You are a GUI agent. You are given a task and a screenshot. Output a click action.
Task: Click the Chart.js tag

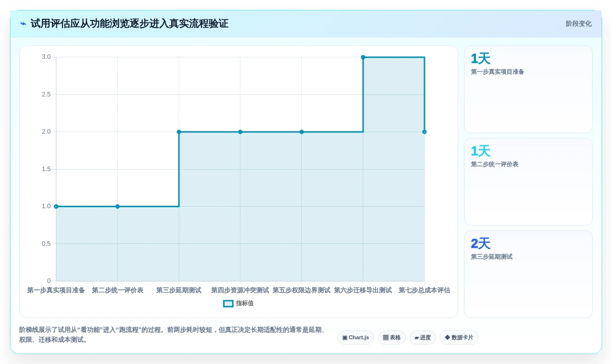(356, 338)
